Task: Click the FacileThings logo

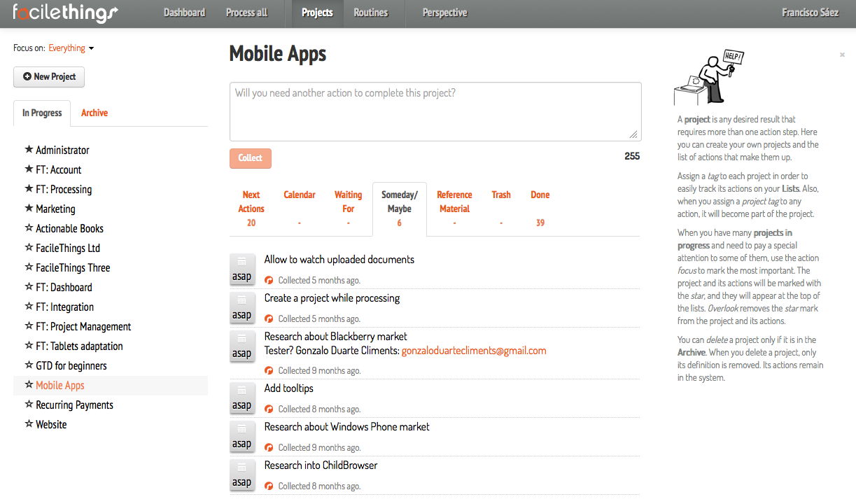Action: 65,13
